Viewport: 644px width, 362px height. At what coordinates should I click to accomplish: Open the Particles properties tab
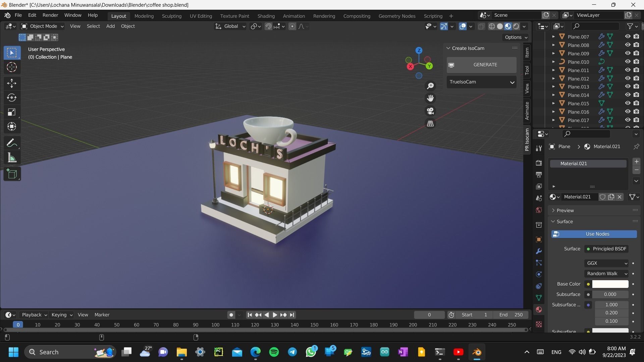tap(539, 263)
